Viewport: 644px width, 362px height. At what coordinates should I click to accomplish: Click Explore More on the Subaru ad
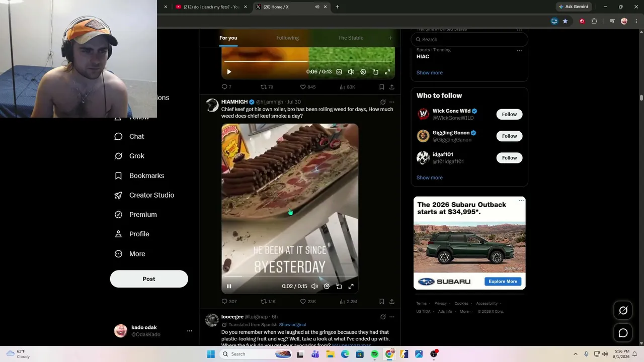[503, 282]
